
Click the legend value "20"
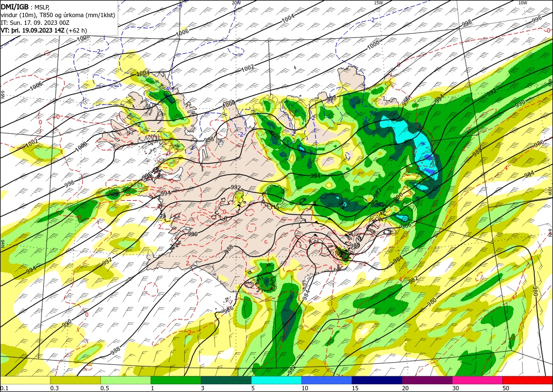405,388
